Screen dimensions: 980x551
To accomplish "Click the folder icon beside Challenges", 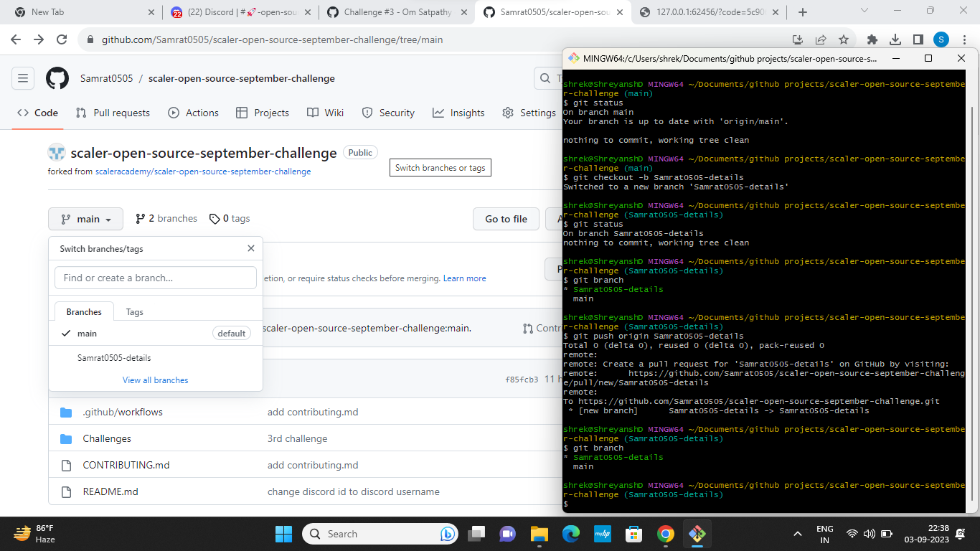I will click(x=67, y=438).
